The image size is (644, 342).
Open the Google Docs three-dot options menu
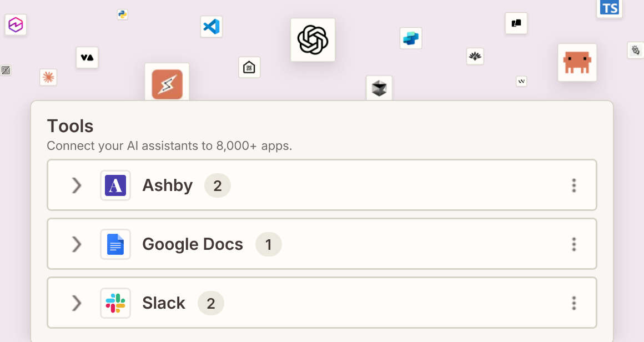574,244
